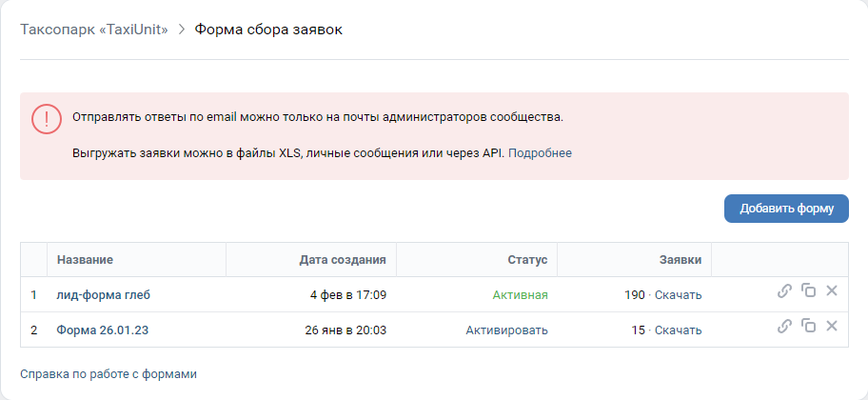Click the red exclamation warning icon

[47, 118]
